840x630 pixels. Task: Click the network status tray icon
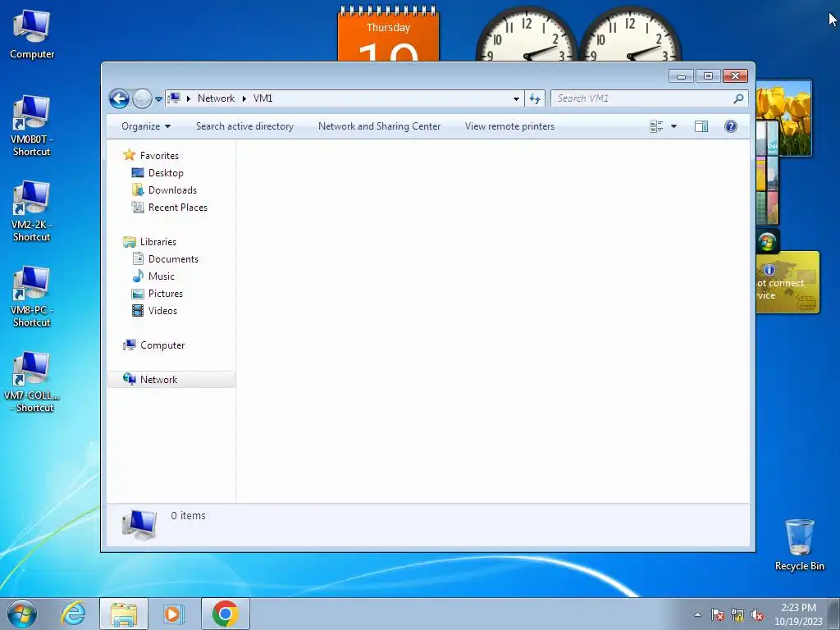click(x=737, y=615)
